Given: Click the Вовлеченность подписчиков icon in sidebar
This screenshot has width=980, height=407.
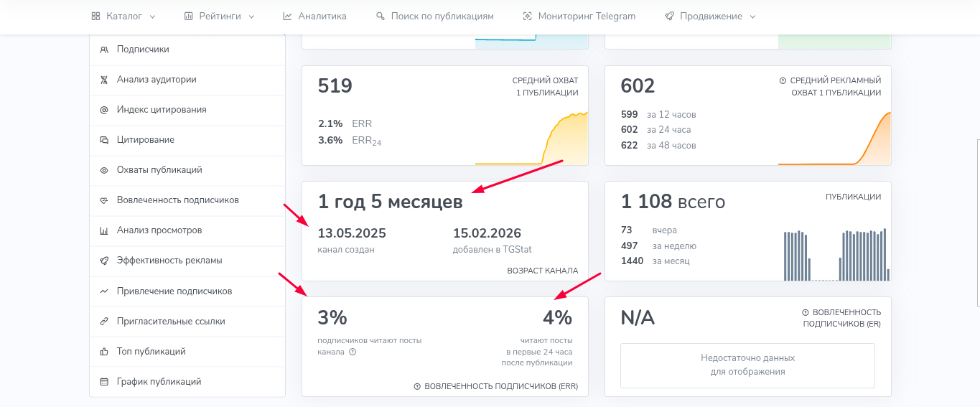Looking at the screenshot, I should [x=104, y=200].
